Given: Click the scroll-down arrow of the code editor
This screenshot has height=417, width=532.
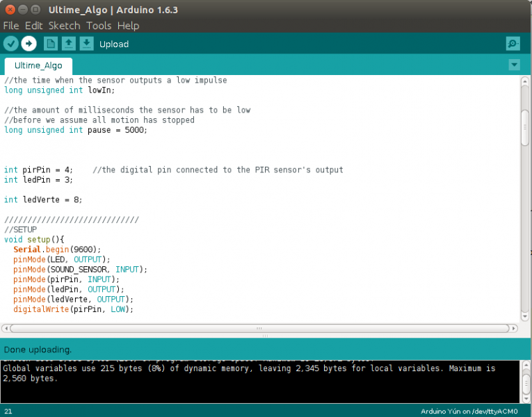Looking at the screenshot, I should point(525,318).
